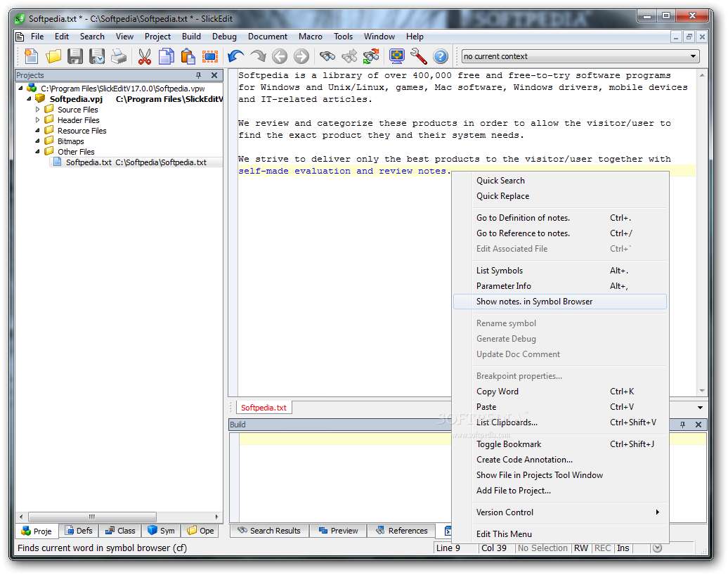Screen dimensions: 728x575
Task: Click the Save floppy disk icon
Action: 75,56
